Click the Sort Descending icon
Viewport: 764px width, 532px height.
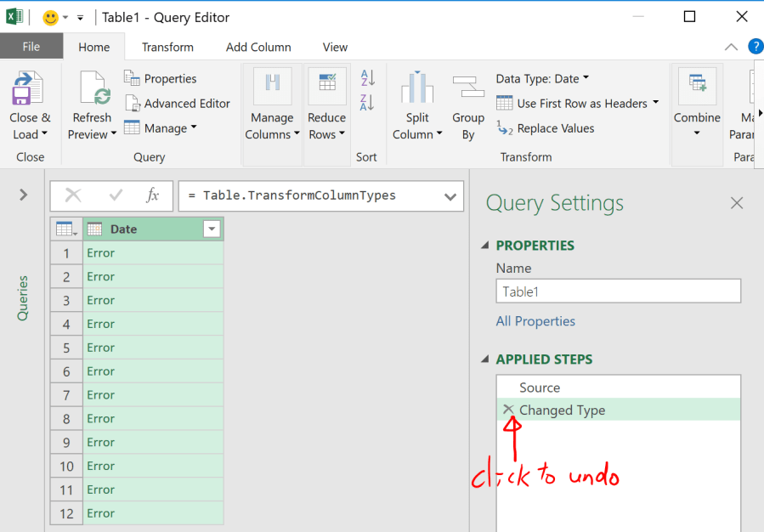[x=368, y=103]
